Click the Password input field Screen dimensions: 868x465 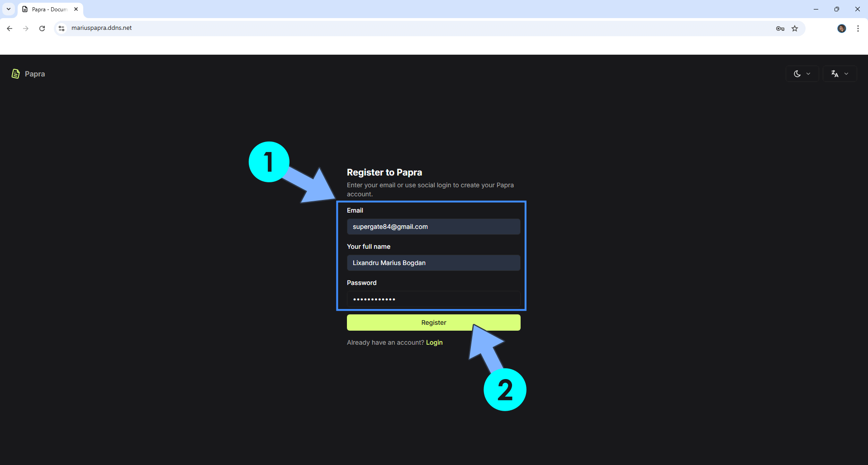[x=433, y=299]
